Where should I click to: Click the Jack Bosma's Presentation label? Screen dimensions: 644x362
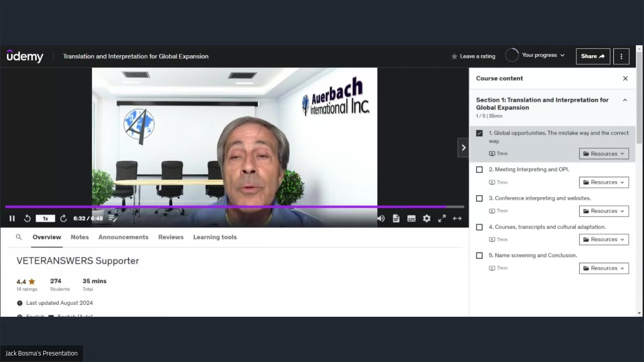[x=42, y=353]
